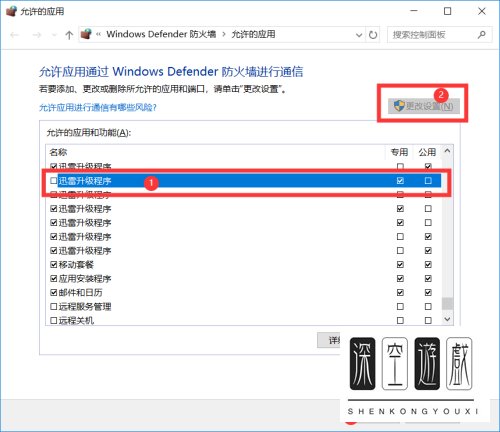Enable the 远程服务管理 checkbox
Screen dimensions: 500x432
tap(53, 306)
